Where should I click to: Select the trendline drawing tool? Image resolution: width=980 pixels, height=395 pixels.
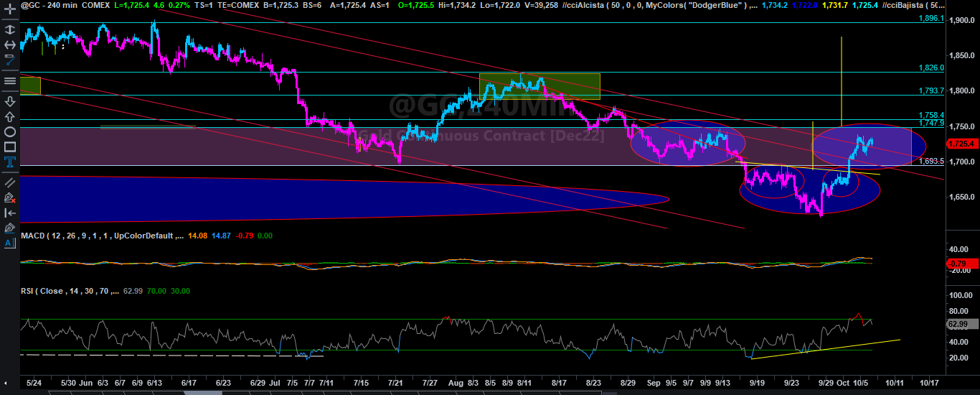click(9, 61)
